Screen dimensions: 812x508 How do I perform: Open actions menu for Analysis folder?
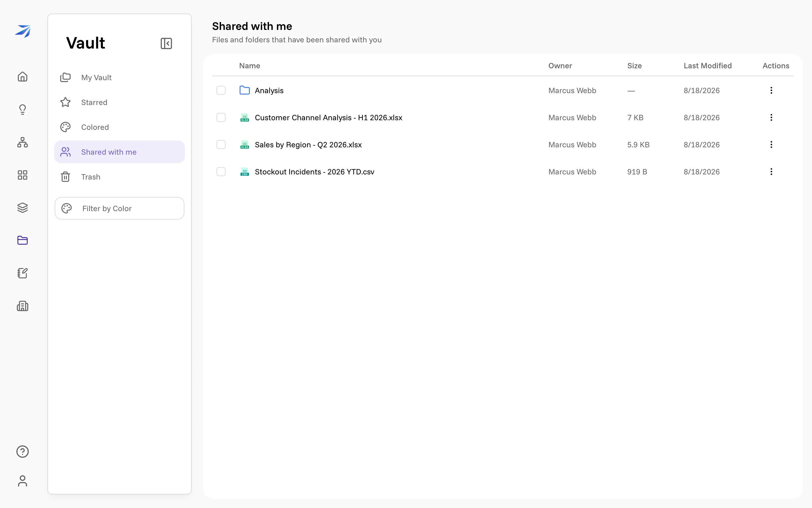[x=771, y=90]
